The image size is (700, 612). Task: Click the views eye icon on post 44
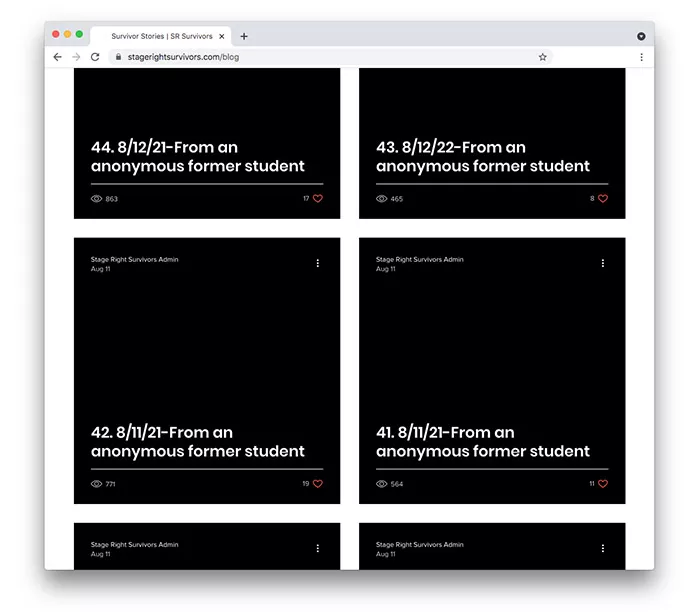click(97, 199)
